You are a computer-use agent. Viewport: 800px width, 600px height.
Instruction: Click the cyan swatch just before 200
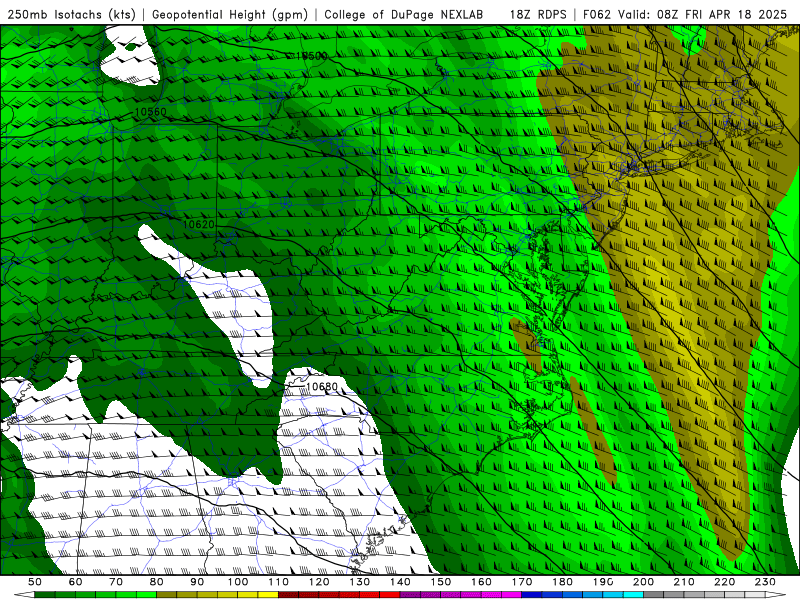(x=633, y=595)
